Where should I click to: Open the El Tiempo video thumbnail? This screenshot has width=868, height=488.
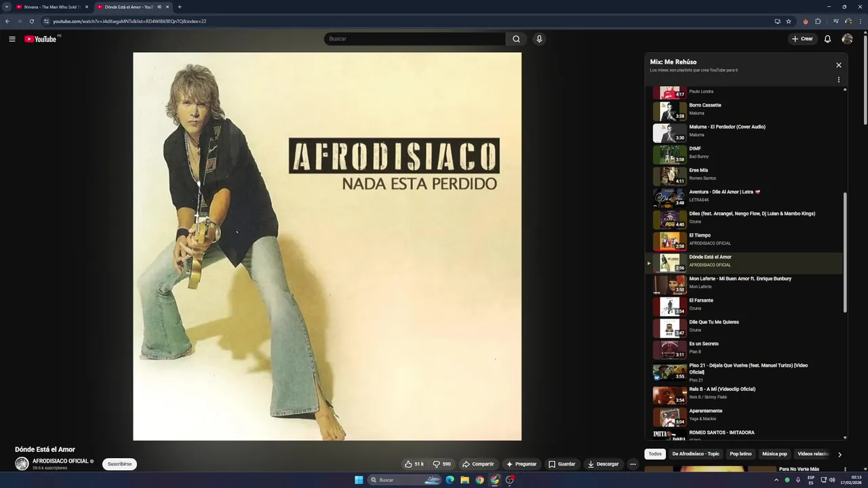click(x=669, y=241)
